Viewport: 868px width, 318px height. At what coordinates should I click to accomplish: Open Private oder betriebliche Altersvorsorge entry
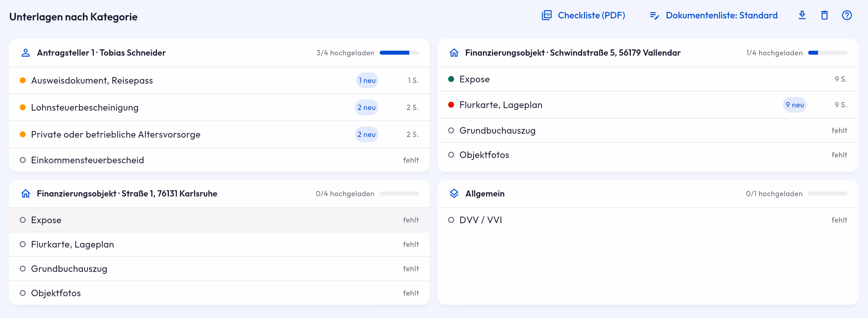[219, 134]
